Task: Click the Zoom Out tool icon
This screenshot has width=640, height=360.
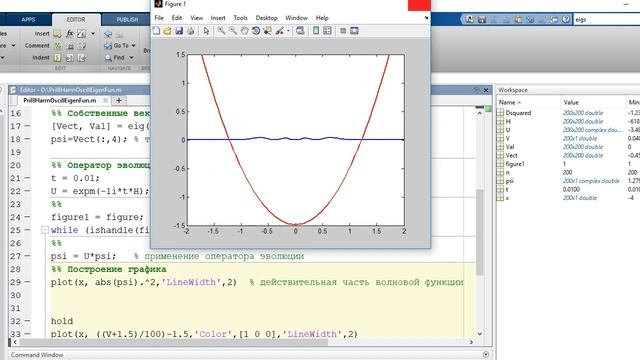Action: (233, 31)
